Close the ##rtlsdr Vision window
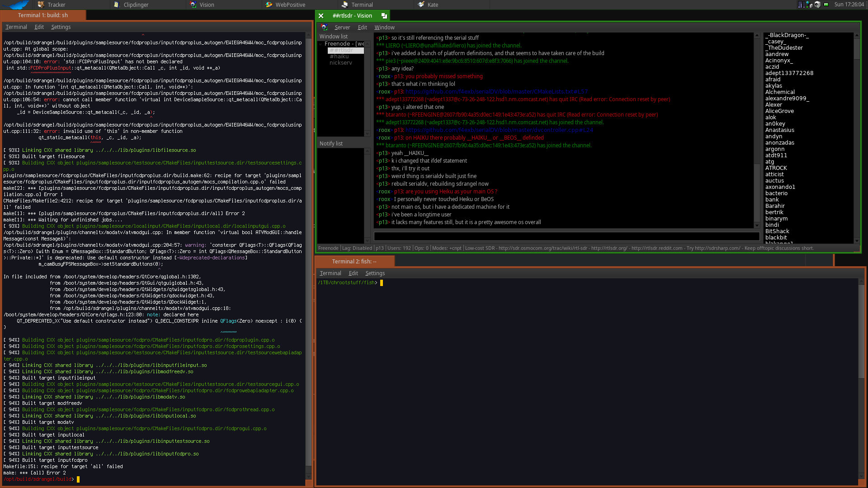Screen dimensions: 868x488 321,16
